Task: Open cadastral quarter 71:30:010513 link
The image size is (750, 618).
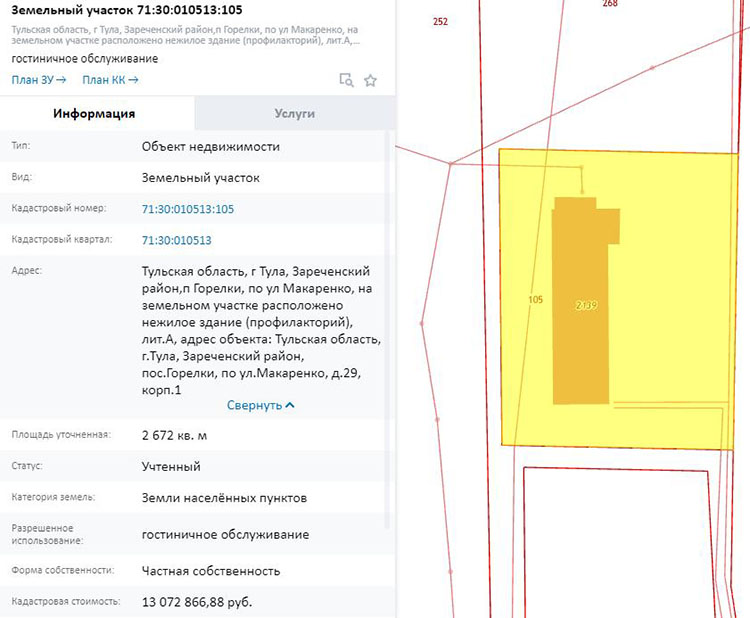Action: (x=177, y=240)
